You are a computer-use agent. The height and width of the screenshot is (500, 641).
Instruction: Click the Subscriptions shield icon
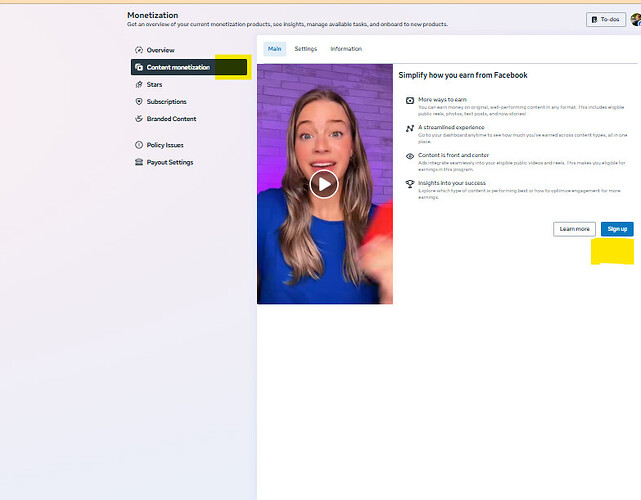(139, 101)
